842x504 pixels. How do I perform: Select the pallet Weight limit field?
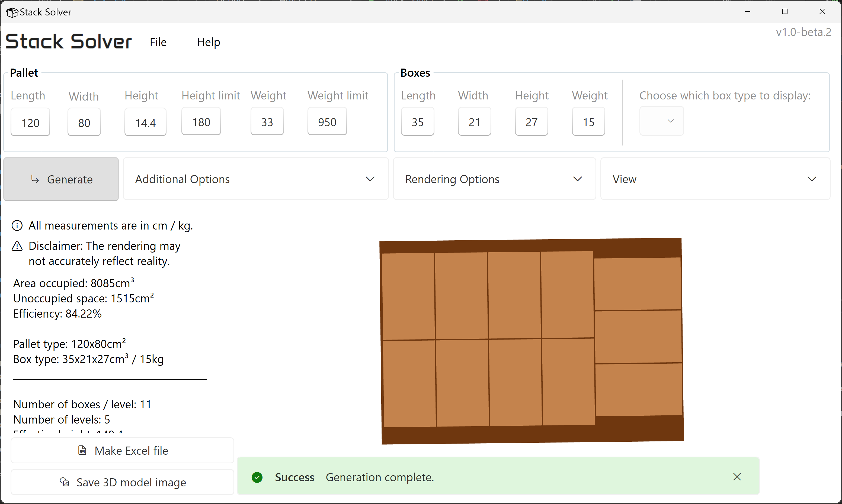(x=327, y=122)
